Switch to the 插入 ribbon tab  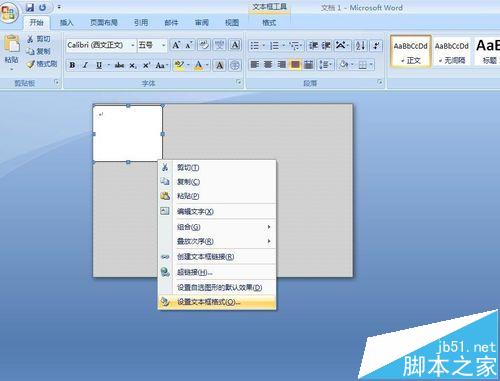66,23
